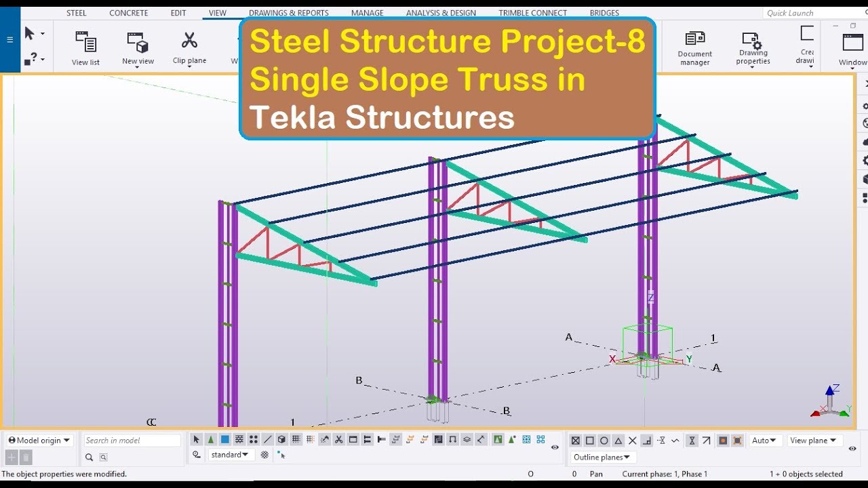Viewport: 868px width, 488px height.
Task: Click the snap to midpoints triangle switch
Action: point(618,441)
